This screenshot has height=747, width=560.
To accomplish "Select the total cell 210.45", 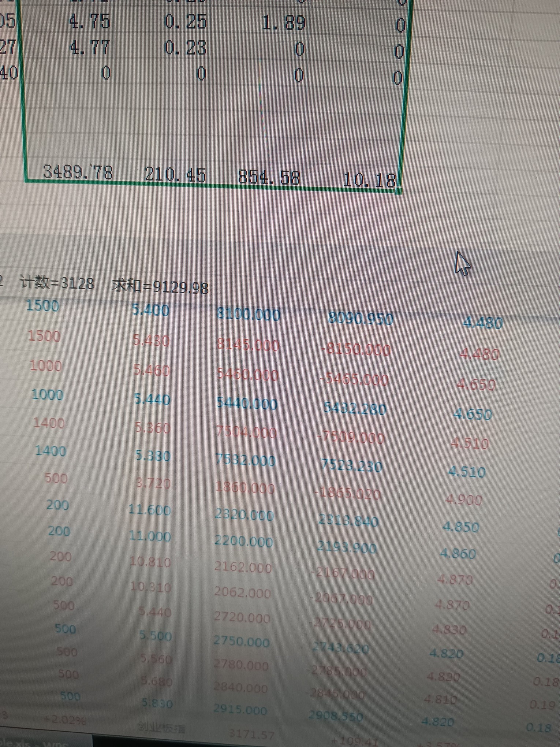I will (175, 174).
